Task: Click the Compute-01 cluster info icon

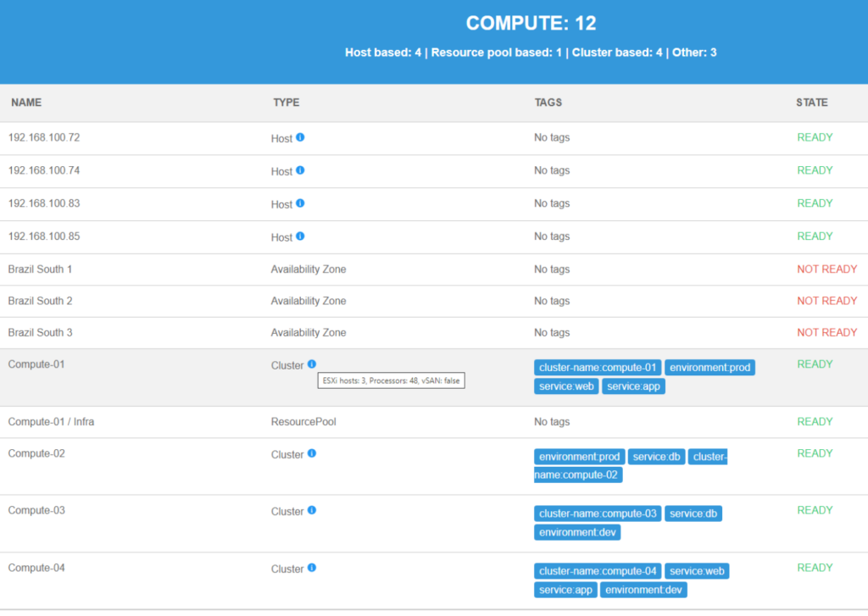Action: 312,364
